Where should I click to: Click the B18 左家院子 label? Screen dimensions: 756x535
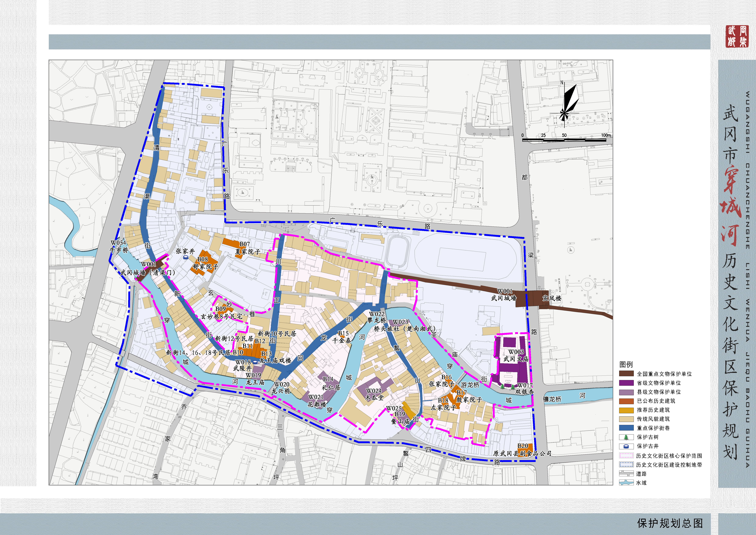pyautogui.click(x=443, y=404)
